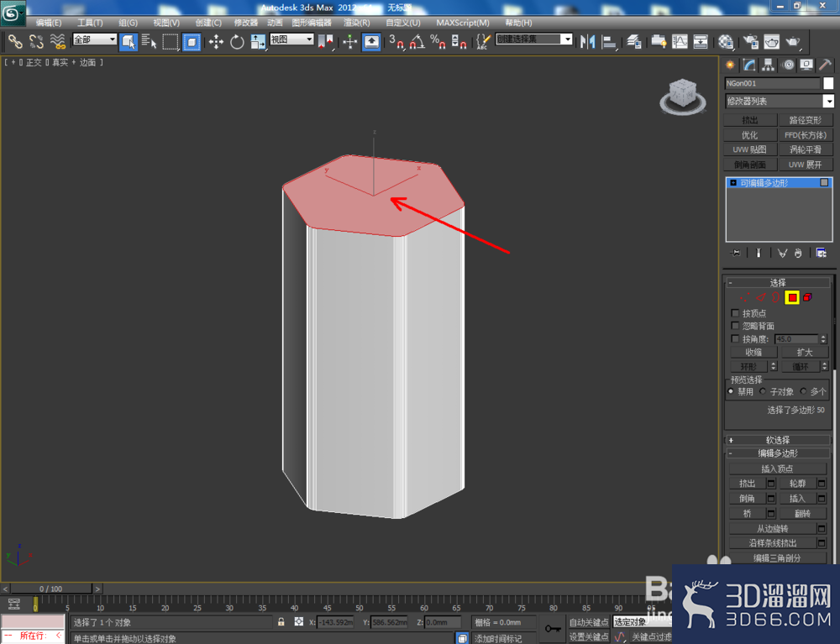Toggle the 可编辑多边形 modifier display square

pos(824,182)
